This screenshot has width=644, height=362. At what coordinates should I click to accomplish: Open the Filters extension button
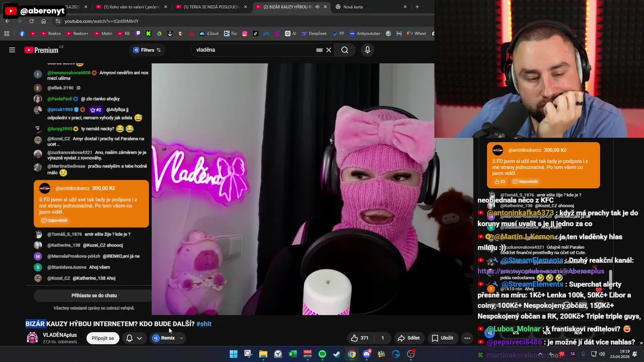147,50
